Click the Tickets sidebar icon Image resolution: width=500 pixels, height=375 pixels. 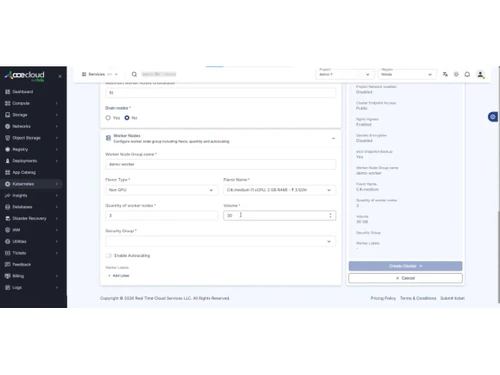pyautogui.click(x=8, y=253)
